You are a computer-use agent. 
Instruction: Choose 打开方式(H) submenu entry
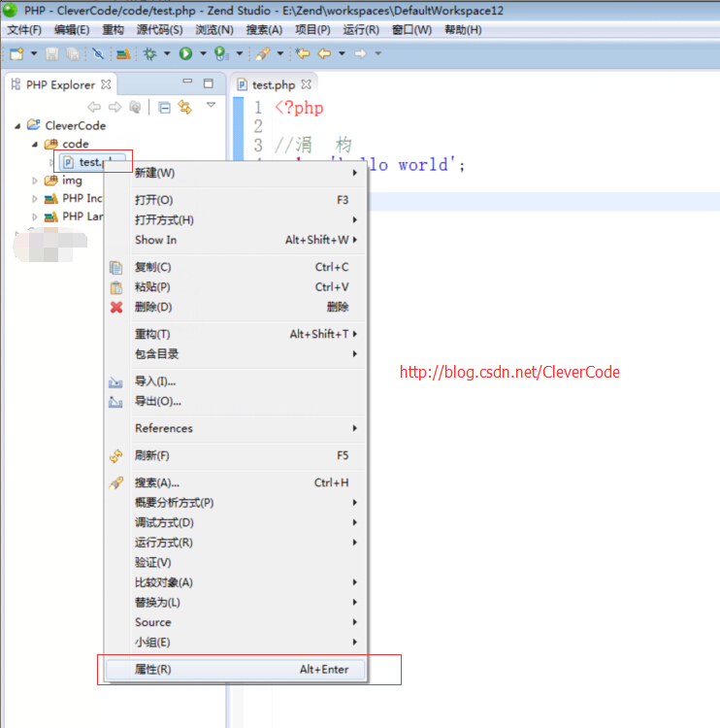(x=236, y=220)
